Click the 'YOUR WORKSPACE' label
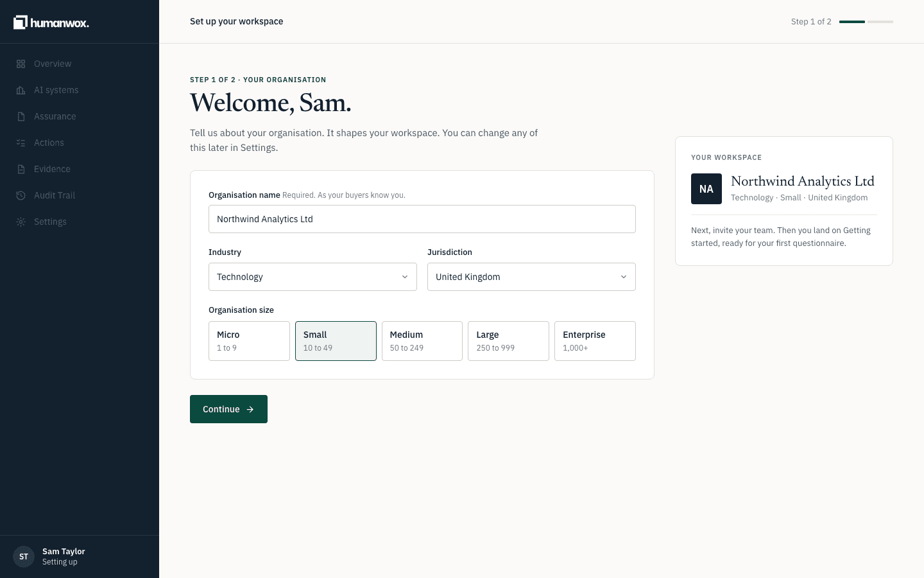The image size is (924, 578). click(x=726, y=157)
